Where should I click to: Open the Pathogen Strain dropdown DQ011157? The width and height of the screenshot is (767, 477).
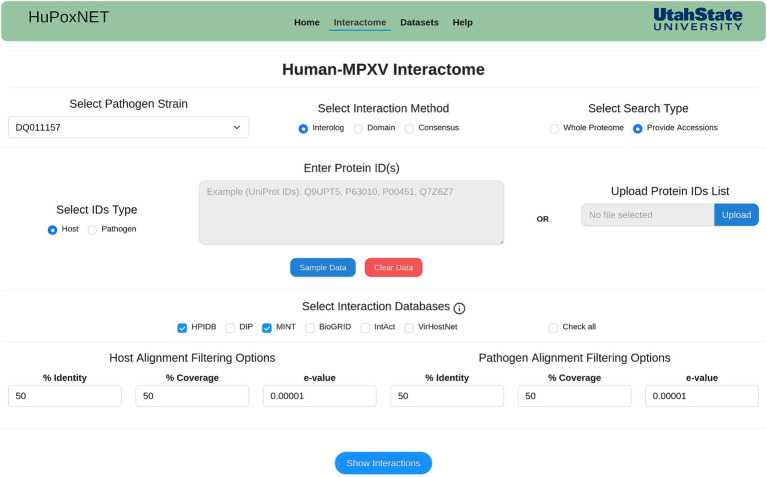[128, 127]
